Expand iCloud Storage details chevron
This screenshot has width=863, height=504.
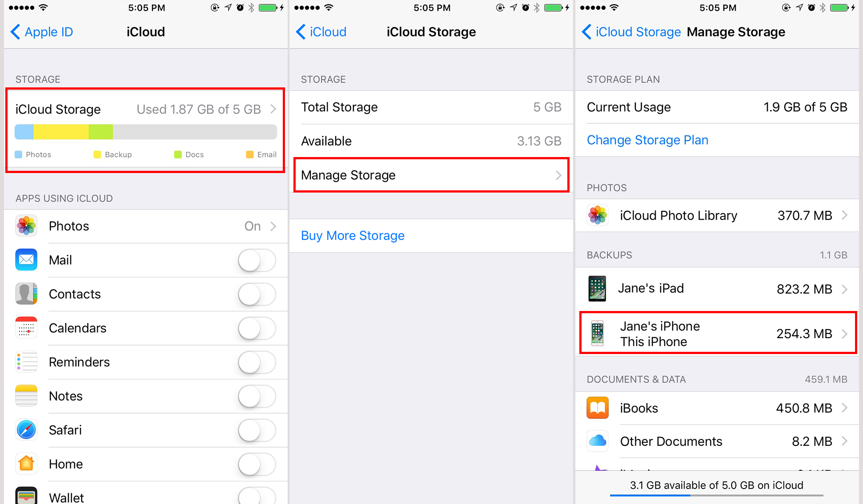(273, 108)
